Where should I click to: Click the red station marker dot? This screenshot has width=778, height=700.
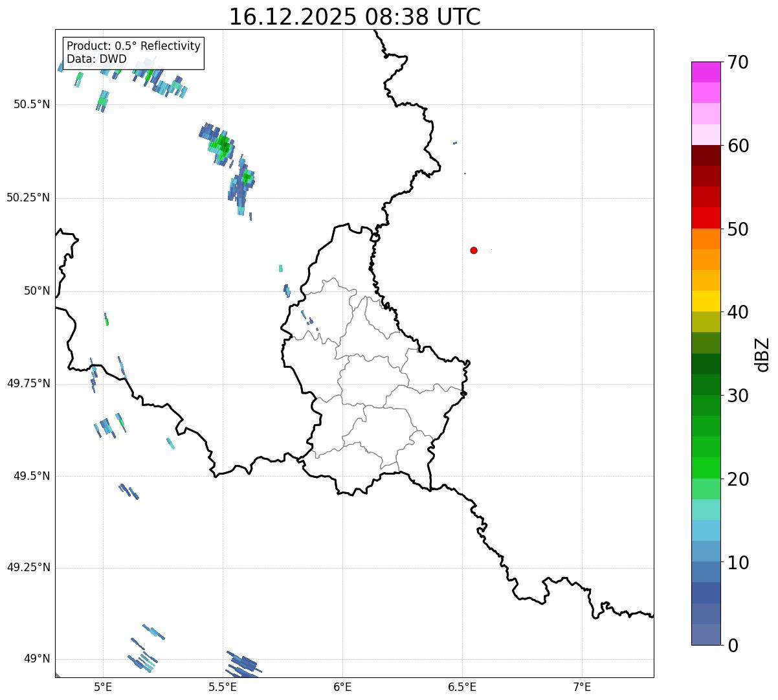[474, 250]
